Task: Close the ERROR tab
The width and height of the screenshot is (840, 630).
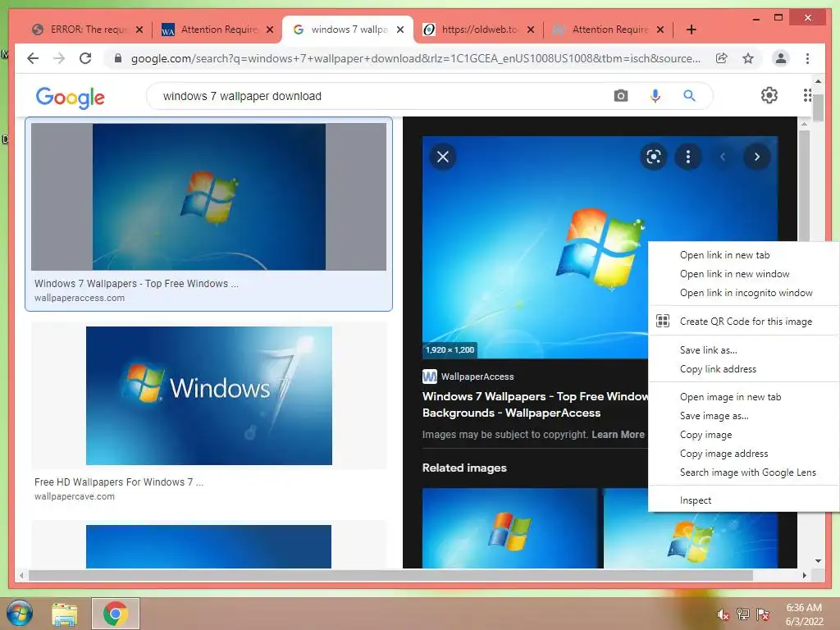Action: 139,30
